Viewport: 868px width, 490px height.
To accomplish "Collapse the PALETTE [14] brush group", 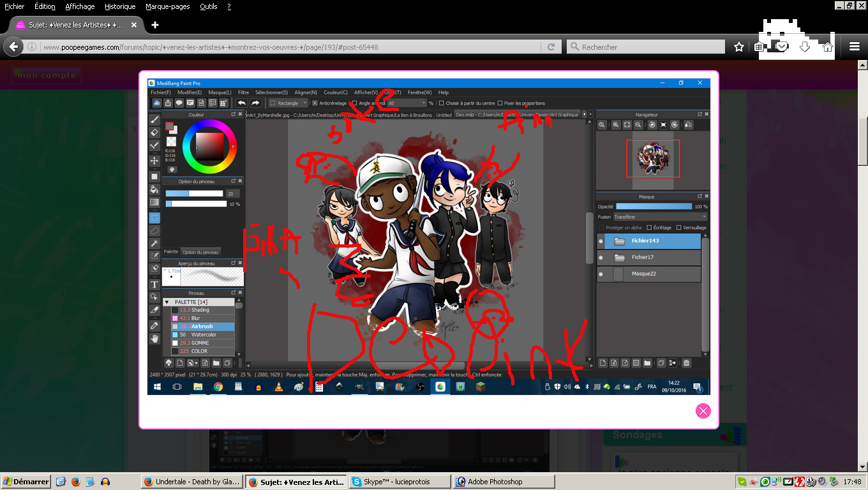I will point(167,302).
